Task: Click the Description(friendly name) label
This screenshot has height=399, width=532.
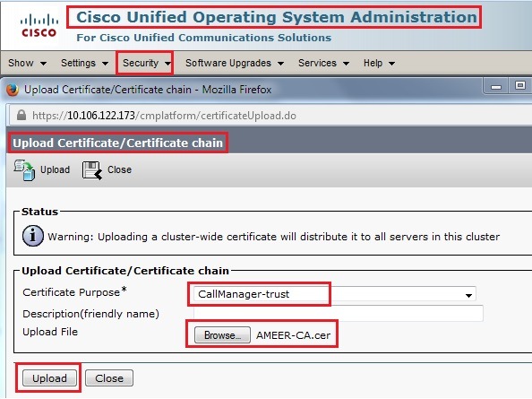Action: tap(91, 314)
